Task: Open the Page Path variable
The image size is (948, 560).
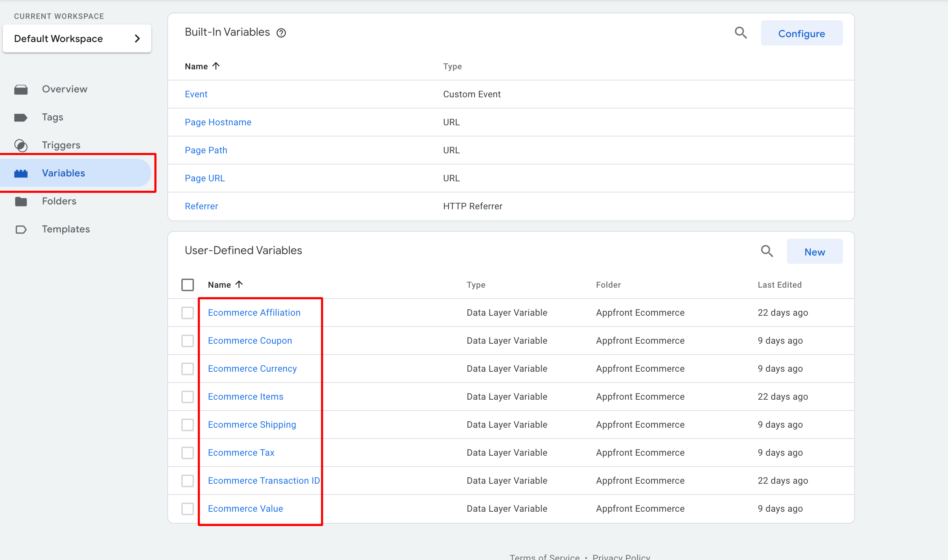Action: (206, 150)
